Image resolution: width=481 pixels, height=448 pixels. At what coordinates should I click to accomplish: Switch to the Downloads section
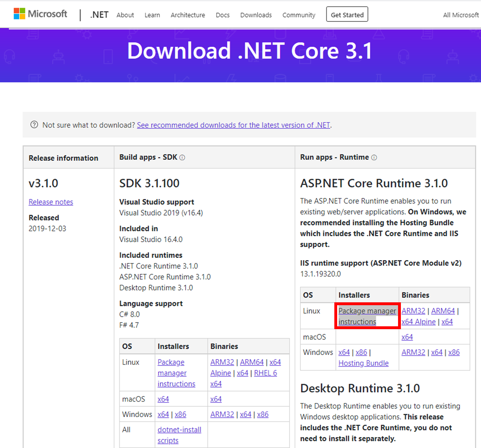[255, 15]
